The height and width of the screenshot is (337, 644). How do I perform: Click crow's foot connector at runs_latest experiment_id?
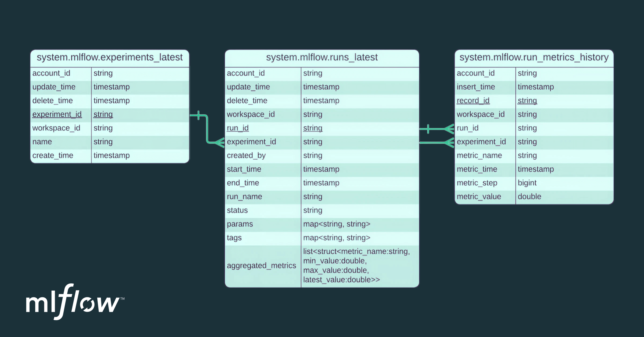[x=220, y=142]
